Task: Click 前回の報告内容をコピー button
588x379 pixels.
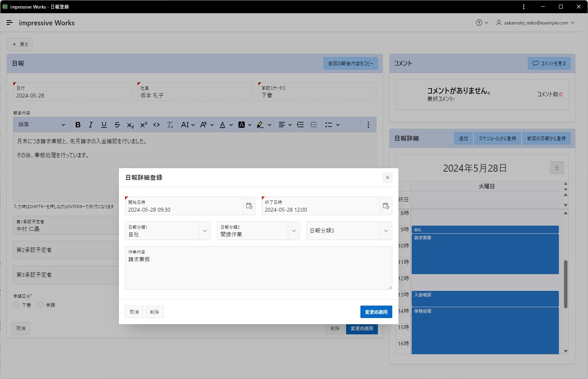Action: (x=351, y=63)
